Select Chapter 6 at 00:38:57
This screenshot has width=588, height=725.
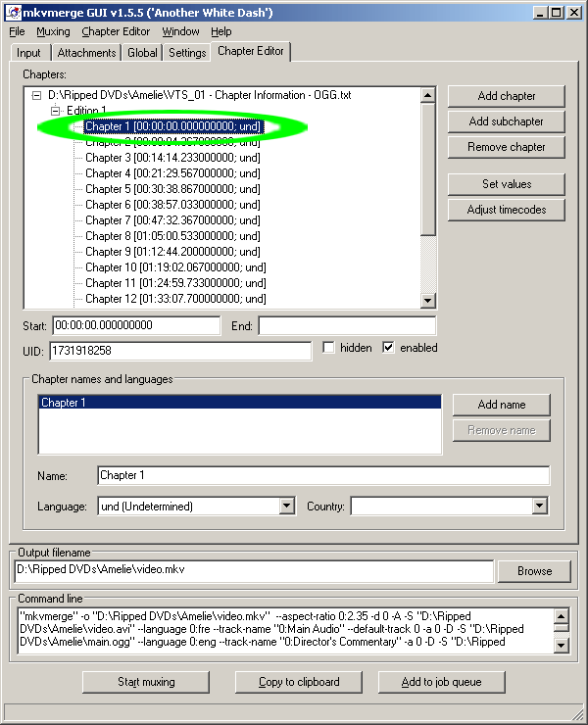[173, 205]
